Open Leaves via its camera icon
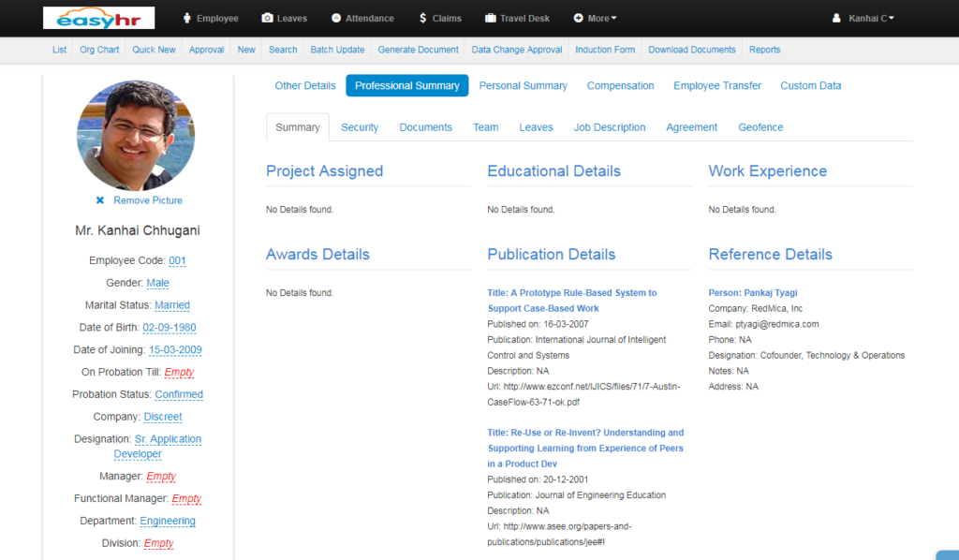959x560 pixels. tap(265, 17)
